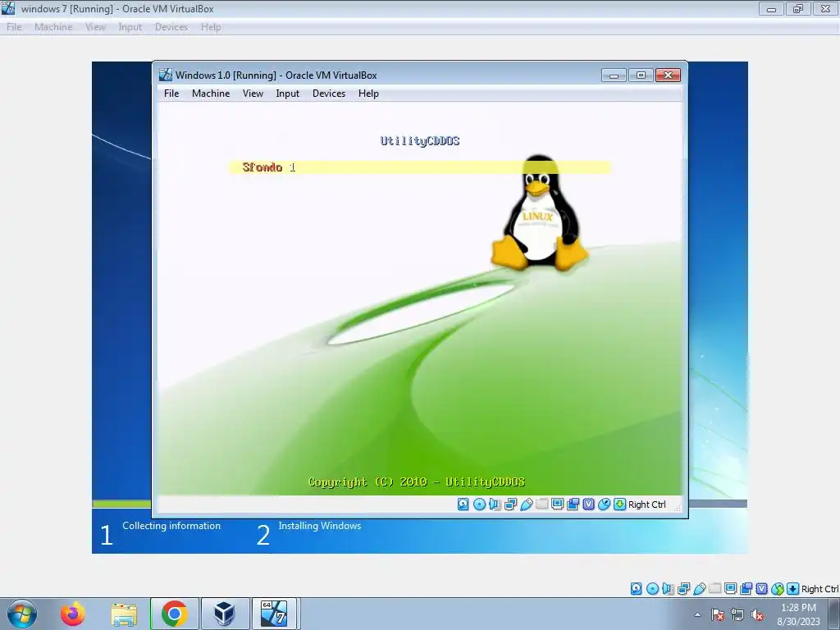This screenshot has height=630, width=840.
Task: Click Installing Windows step label
Action: 319,526
